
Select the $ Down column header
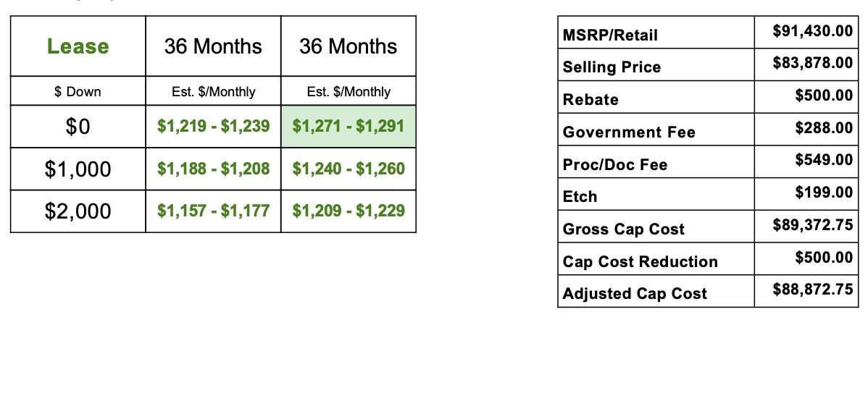click(x=78, y=91)
